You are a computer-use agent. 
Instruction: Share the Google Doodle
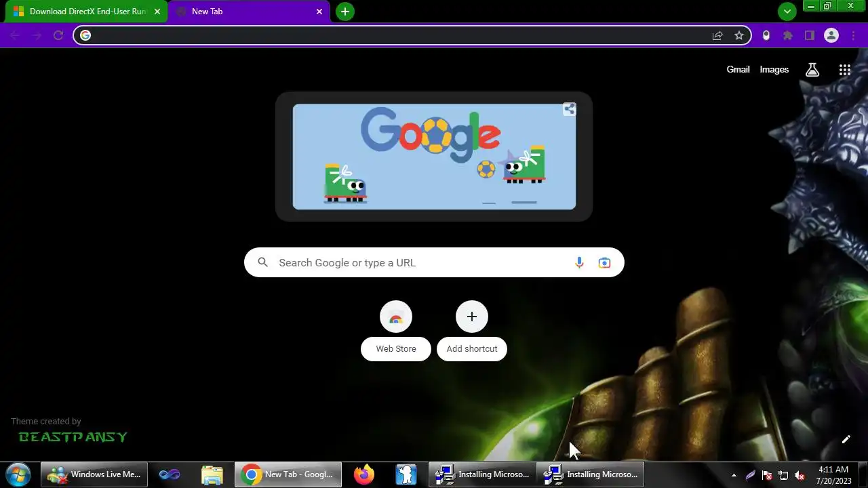[x=570, y=109]
